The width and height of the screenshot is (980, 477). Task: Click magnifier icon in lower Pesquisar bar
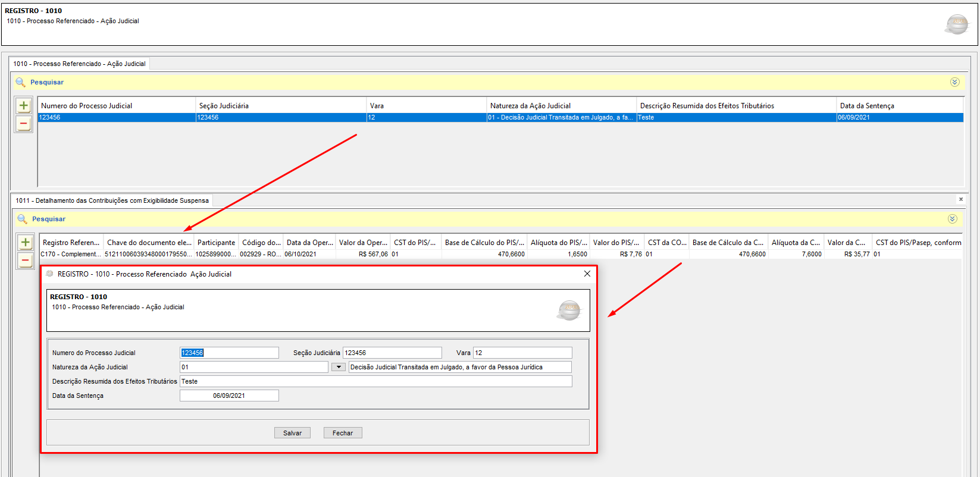22,219
